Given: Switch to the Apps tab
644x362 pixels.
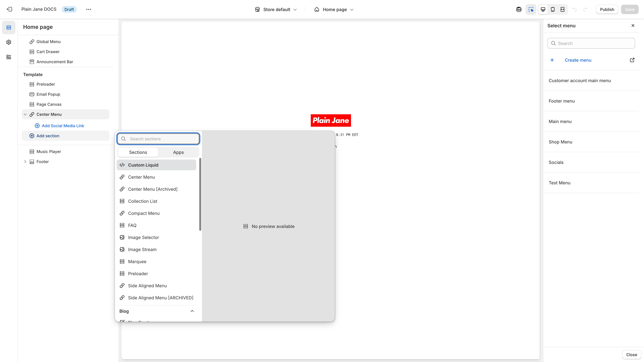Looking at the screenshot, I should pyautogui.click(x=178, y=152).
